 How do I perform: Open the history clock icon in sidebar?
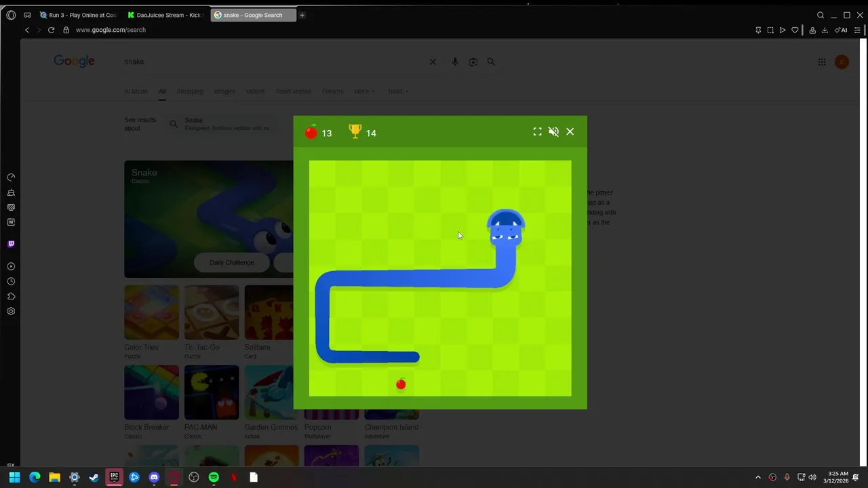11,281
